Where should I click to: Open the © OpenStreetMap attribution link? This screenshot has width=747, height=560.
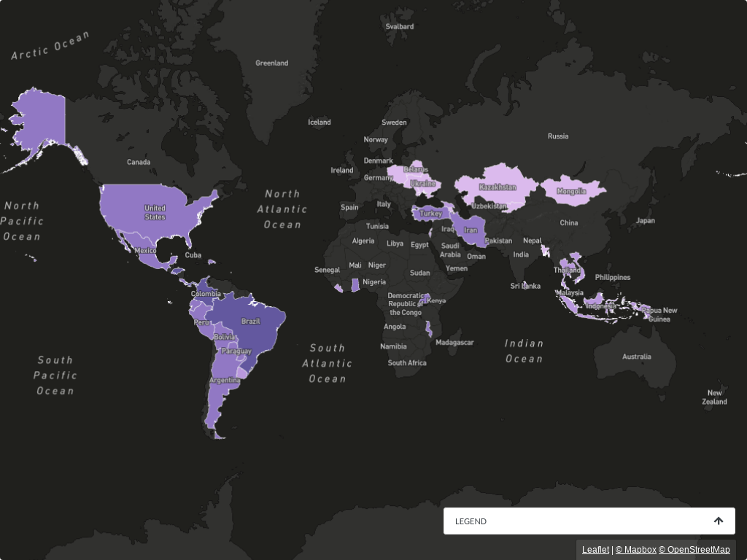point(694,550)
